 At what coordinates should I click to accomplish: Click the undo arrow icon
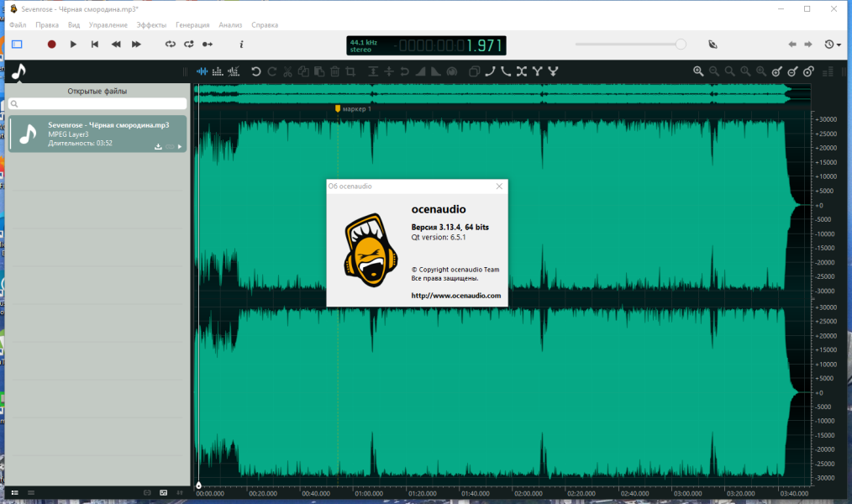[256, 71]
